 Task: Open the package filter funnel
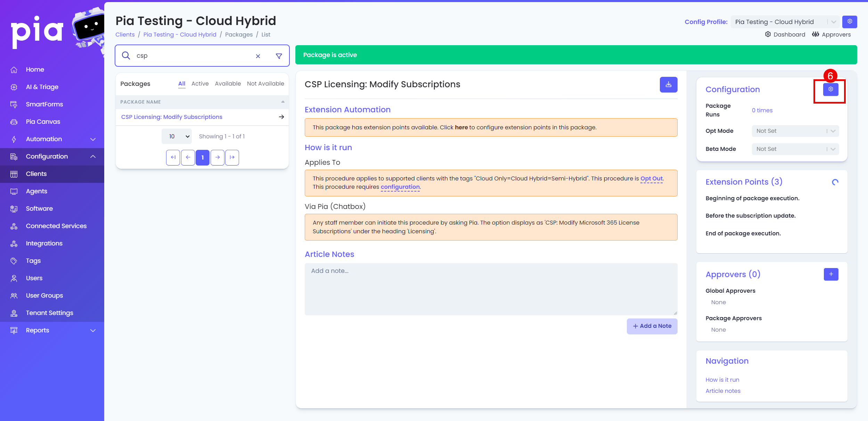pos(279,56)
